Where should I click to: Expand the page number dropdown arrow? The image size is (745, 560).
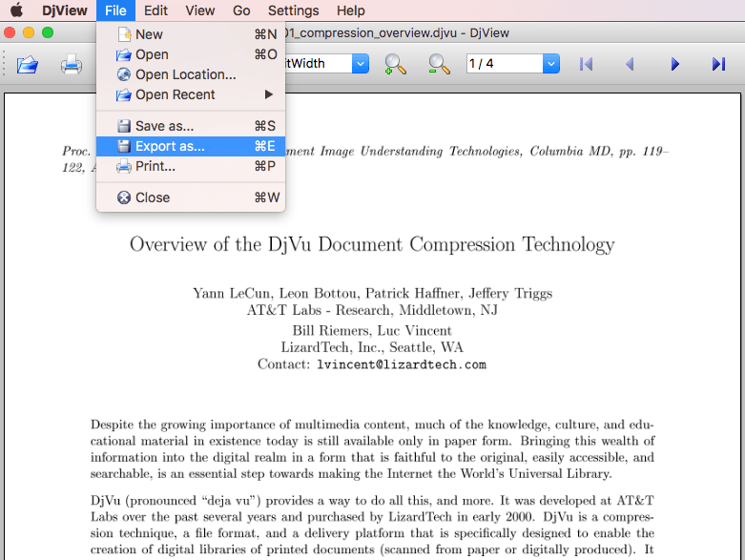[x=551, y=64]
